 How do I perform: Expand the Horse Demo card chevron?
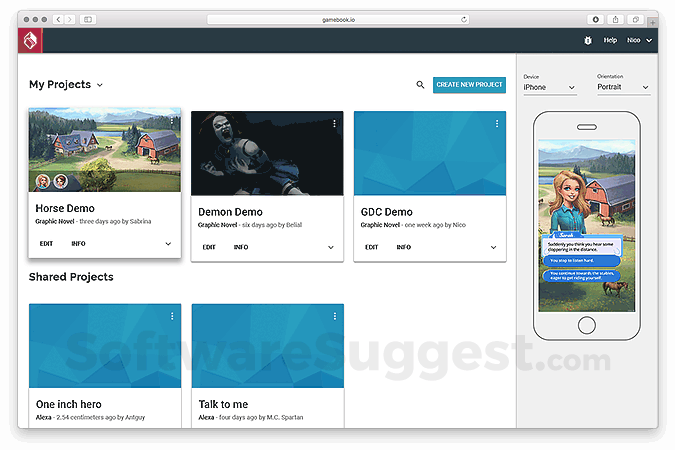pos(168,244)
